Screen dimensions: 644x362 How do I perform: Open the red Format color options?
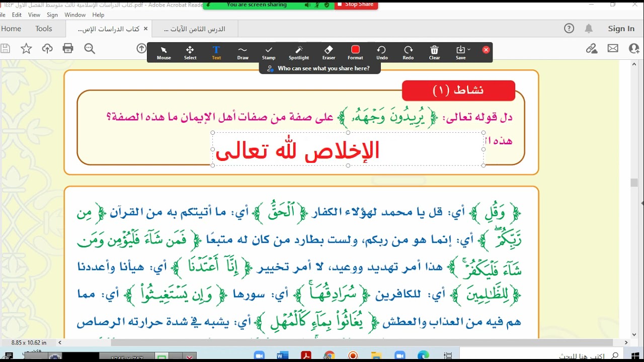pos(355,53)
